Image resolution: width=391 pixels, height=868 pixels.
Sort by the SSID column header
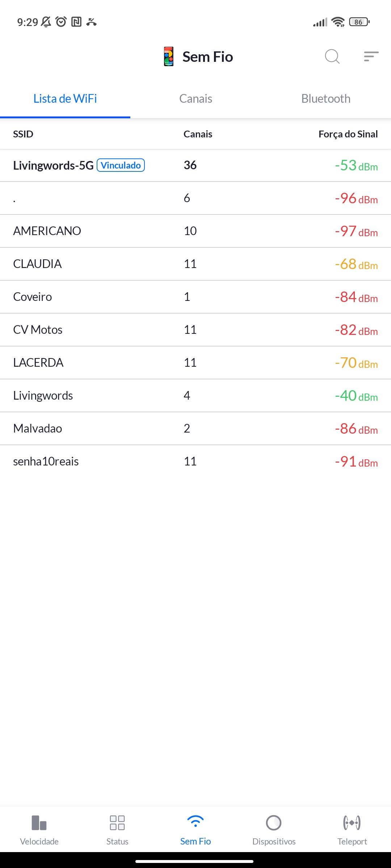(x=23, y=134)
